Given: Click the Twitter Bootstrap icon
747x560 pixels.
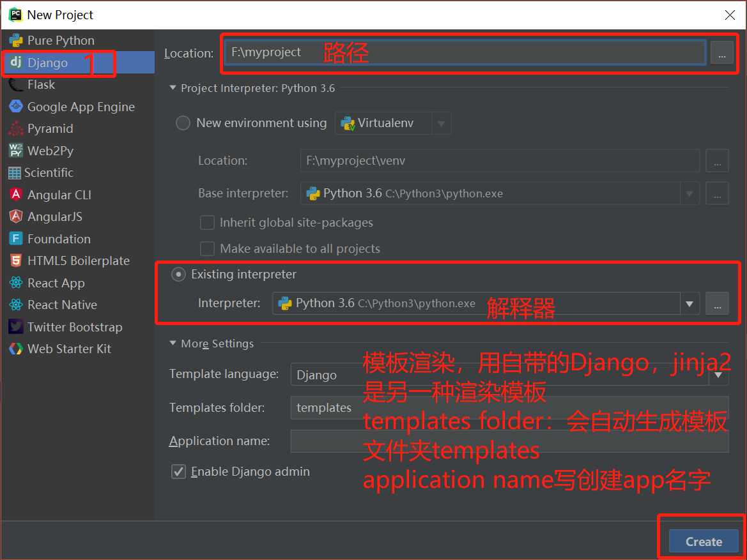Looking at the screenshot, I should [x=16, y=327].
